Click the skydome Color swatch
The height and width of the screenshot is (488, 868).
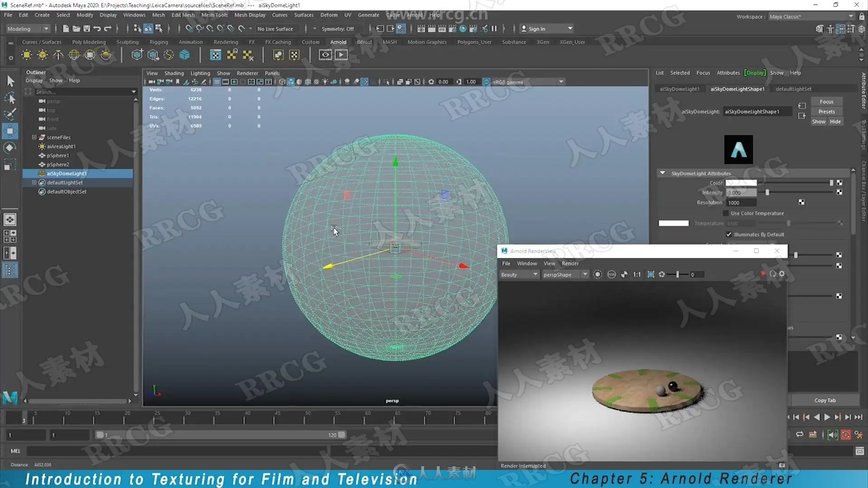click(741, 183)
